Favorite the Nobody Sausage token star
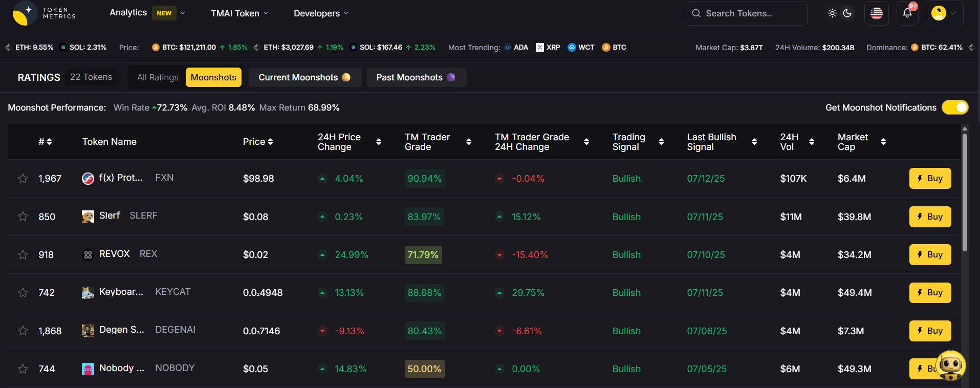This screenshot has height=388, width=980. coord(23,369)
